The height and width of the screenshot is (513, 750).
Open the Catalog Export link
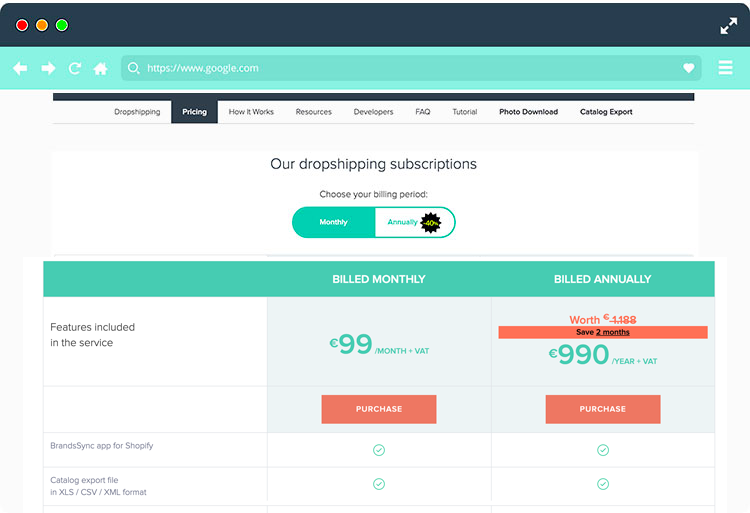(x=606, y=112)
